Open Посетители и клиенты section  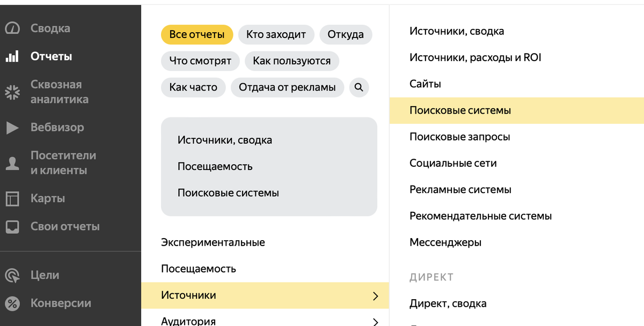[63, 163]
